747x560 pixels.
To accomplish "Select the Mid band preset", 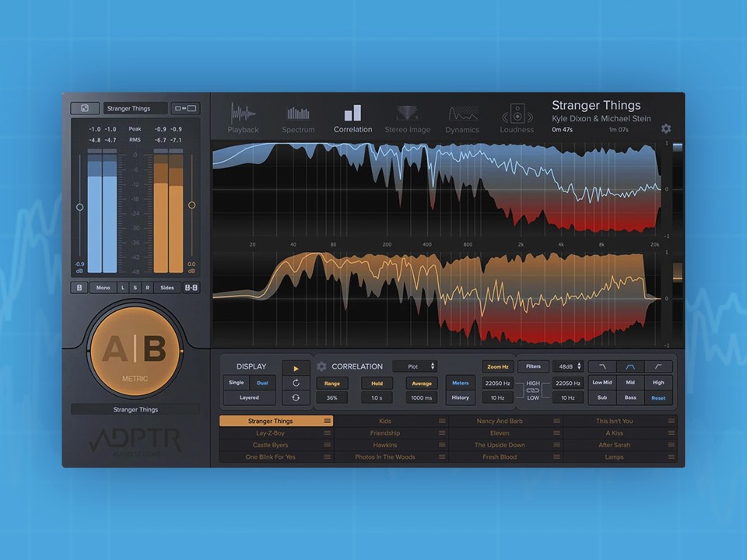I will [630, 383].
